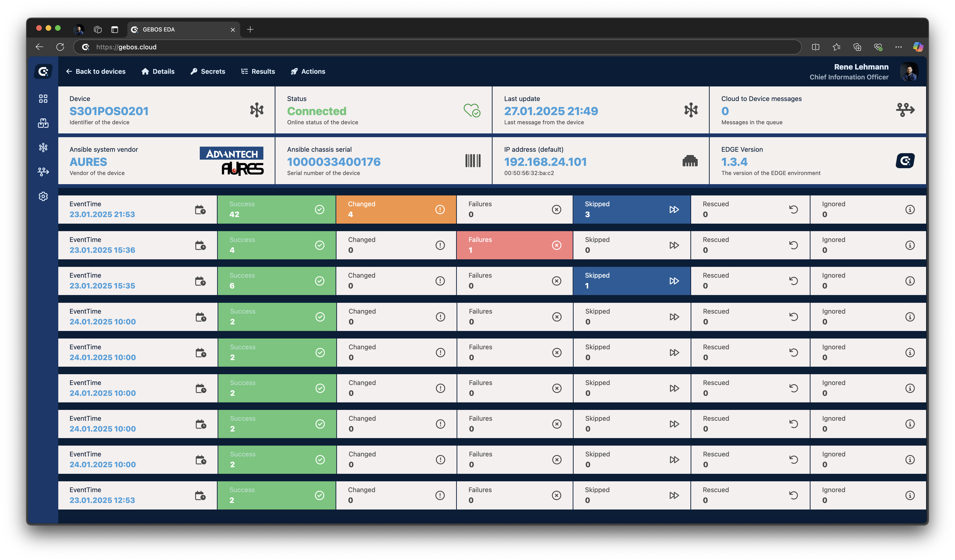Open the Actions menu item
This screenshot has width=955, height=560.
(308, 72)
